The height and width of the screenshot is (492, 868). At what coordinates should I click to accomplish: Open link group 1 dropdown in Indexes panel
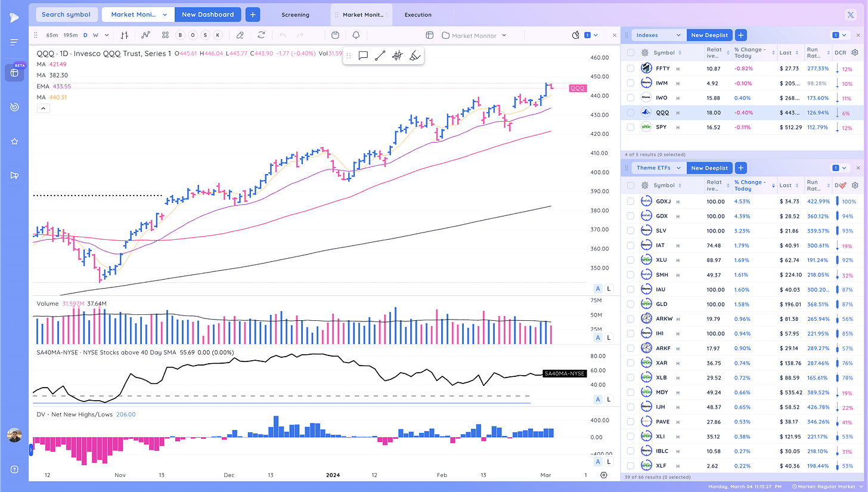[x=839, y=35]
